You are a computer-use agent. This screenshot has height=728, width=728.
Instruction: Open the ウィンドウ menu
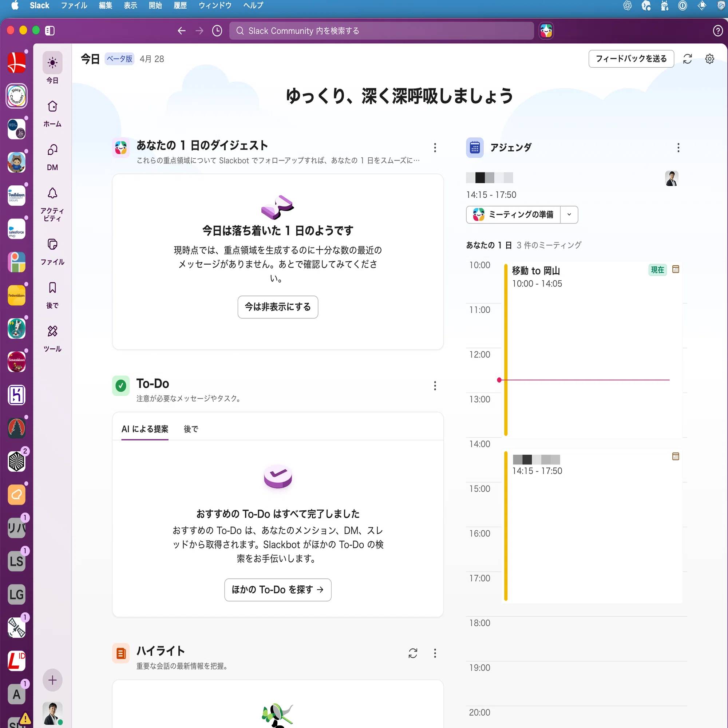215,5
